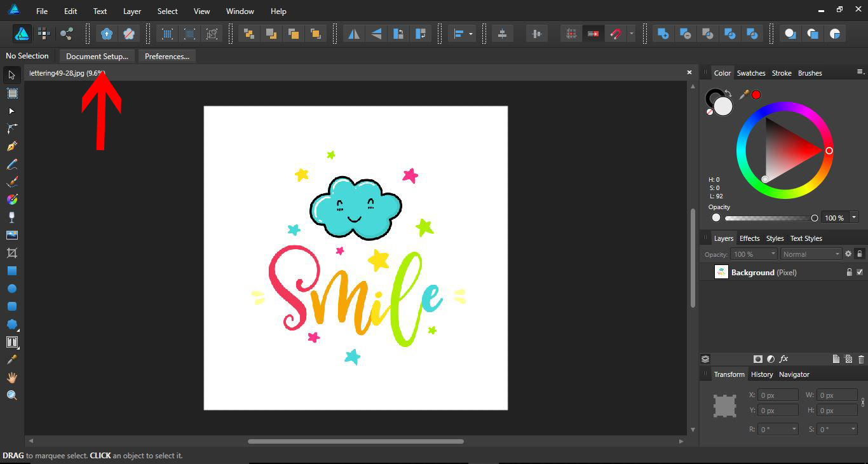Image resolution: width=868 pixels, height=464 pixels.
Task: Select the Zoom magnifier tool
Action: click(12, 395)
